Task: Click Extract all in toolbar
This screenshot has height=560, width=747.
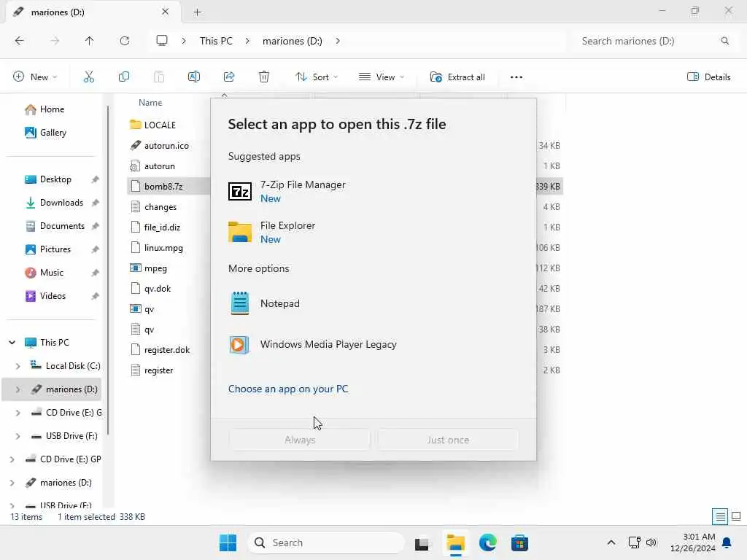Action: tap(457, 77)
